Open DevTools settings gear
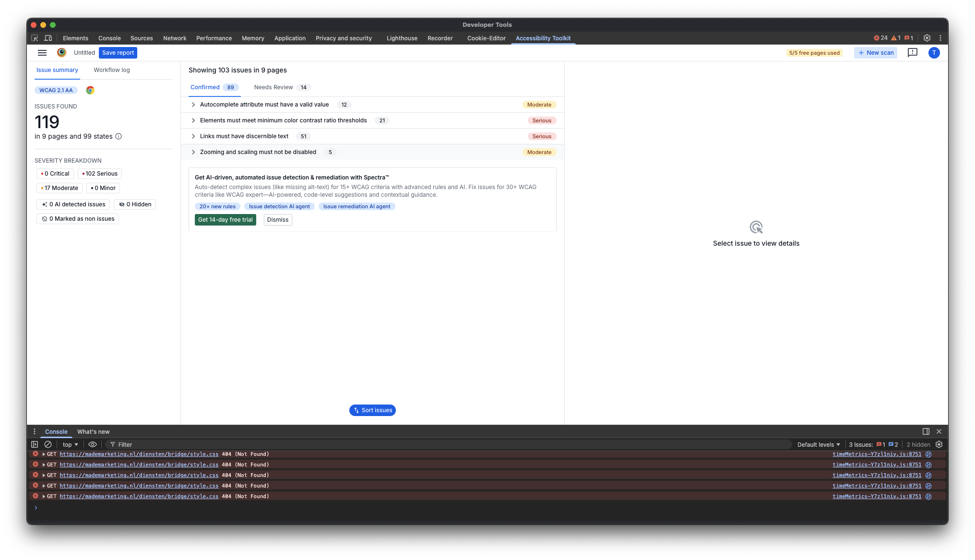Viewport: 975px width, 560px height. point(927,38)
